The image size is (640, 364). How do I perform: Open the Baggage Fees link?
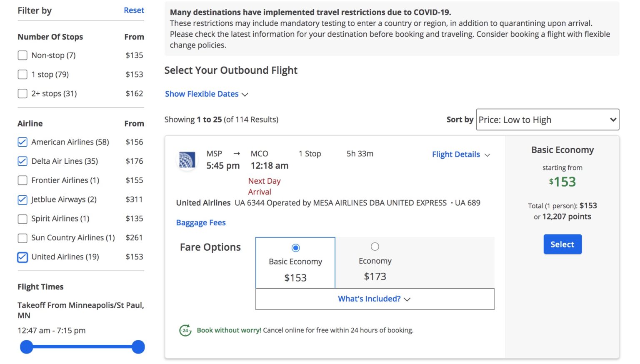click(201, 222)
